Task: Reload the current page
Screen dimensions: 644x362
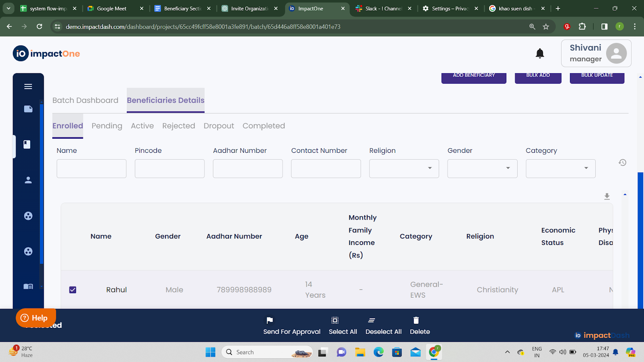Action: tap(39, 27)
